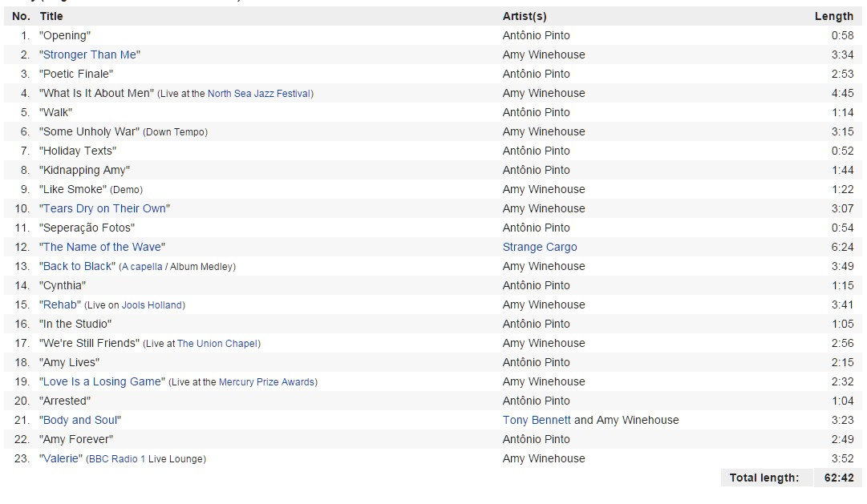
Task: Click "The Name of the Wave" link
Action: tap(103, 247)
